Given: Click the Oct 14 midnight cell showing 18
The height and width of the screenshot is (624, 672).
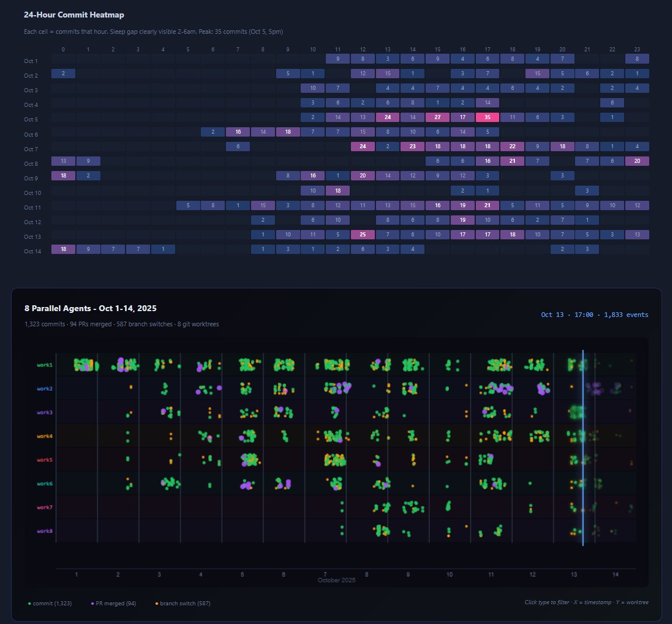Looking at the screenshot, I should click(63, 249).
